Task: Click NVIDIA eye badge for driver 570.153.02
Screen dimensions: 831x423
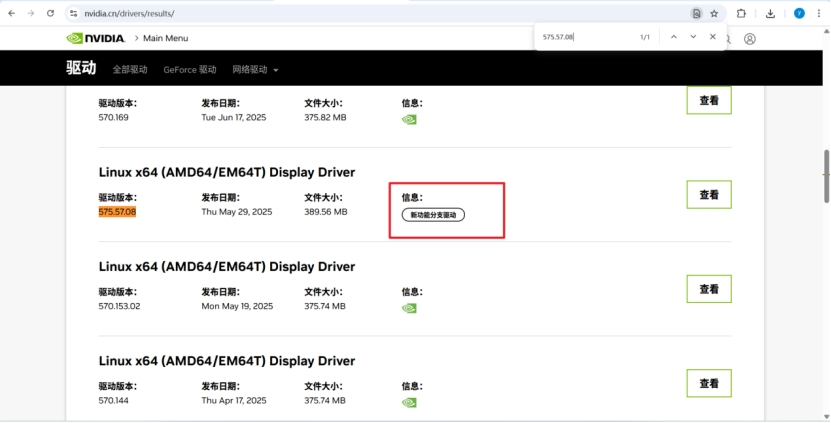Action: (409, 308)
